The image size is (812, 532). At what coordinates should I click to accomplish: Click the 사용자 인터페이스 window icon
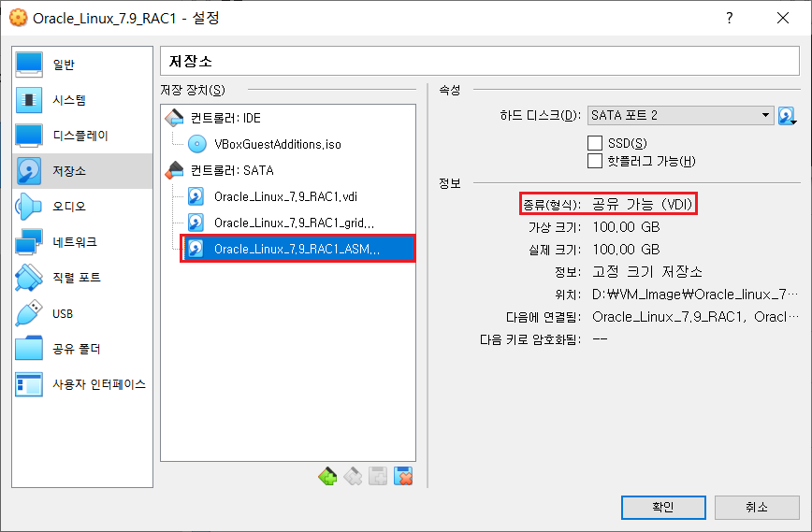pos(29,384)
